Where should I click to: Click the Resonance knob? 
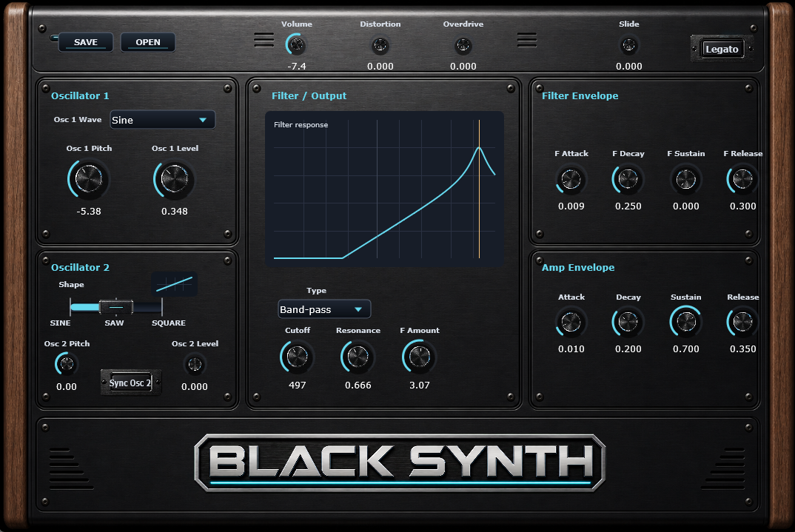tap(358, 357)
